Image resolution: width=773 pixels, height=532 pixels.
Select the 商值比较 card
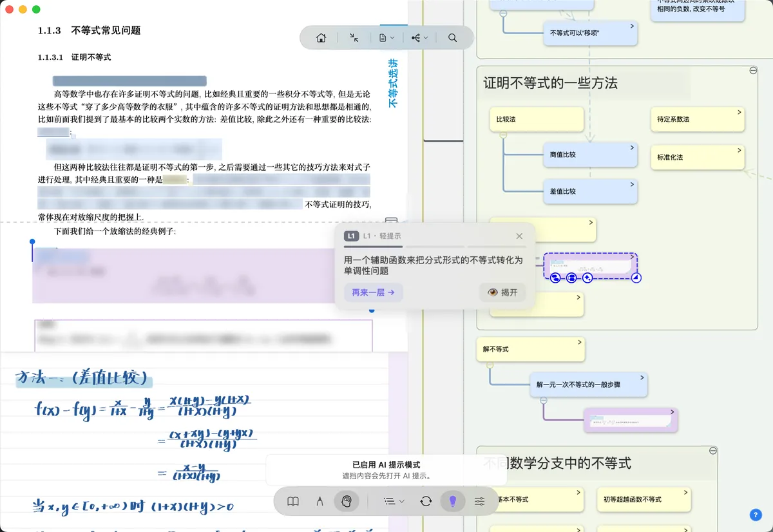click(590, 155)
